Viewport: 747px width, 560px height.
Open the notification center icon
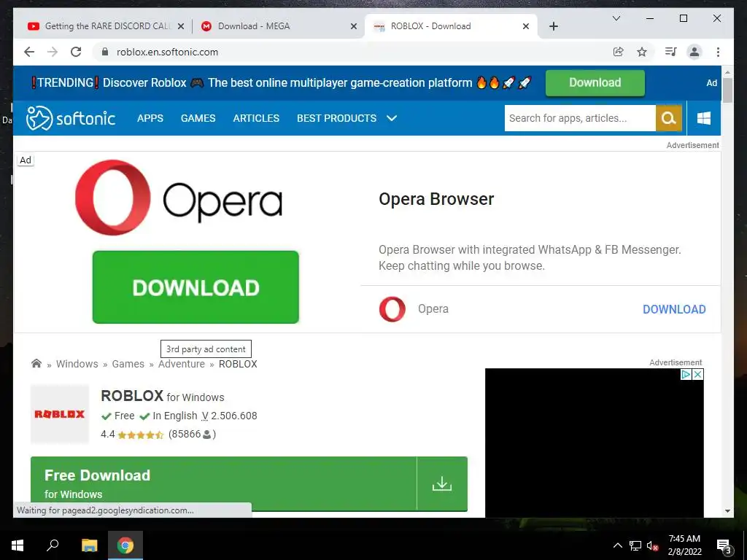pyautogui.click(x=723, y=545)
